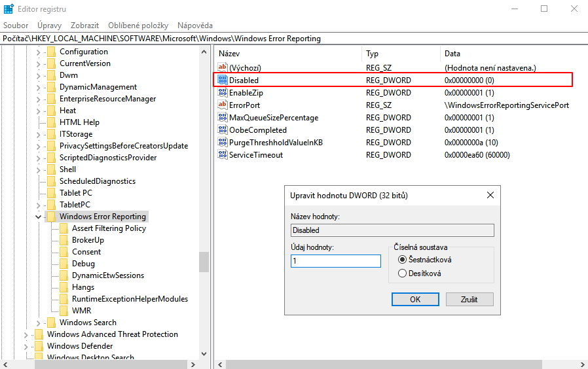
Task: Open the Nápověda menu
Action: coord(195,26)
